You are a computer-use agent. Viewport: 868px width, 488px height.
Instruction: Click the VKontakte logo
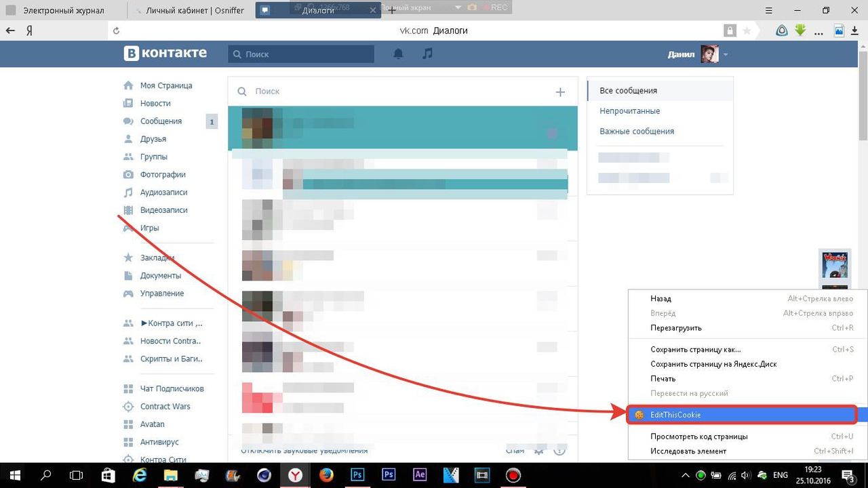point(165,54)
